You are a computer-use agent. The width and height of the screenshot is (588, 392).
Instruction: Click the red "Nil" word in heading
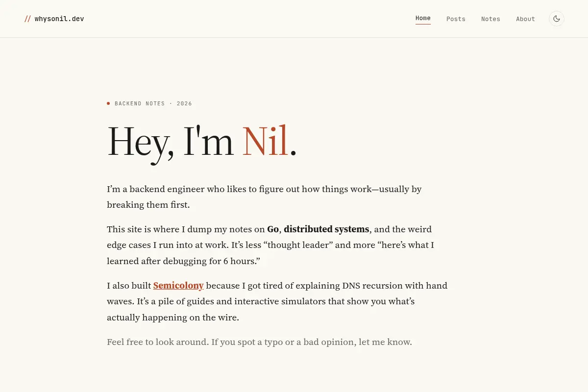pyautogui.click(x=265, y=141)
